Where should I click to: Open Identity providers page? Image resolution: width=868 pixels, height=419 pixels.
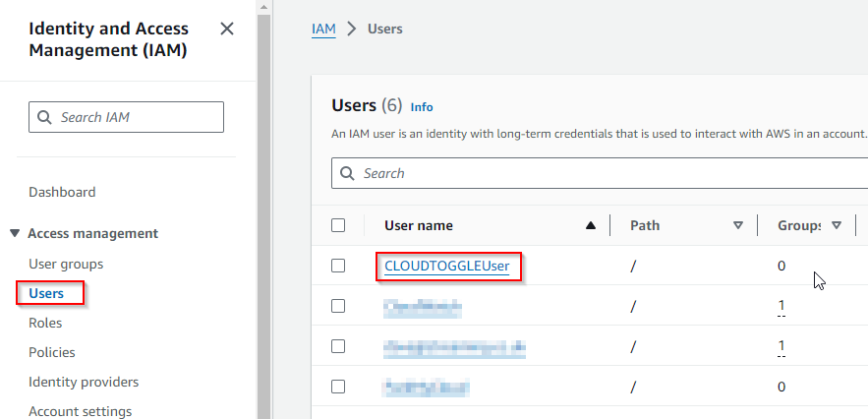(84, 382)
